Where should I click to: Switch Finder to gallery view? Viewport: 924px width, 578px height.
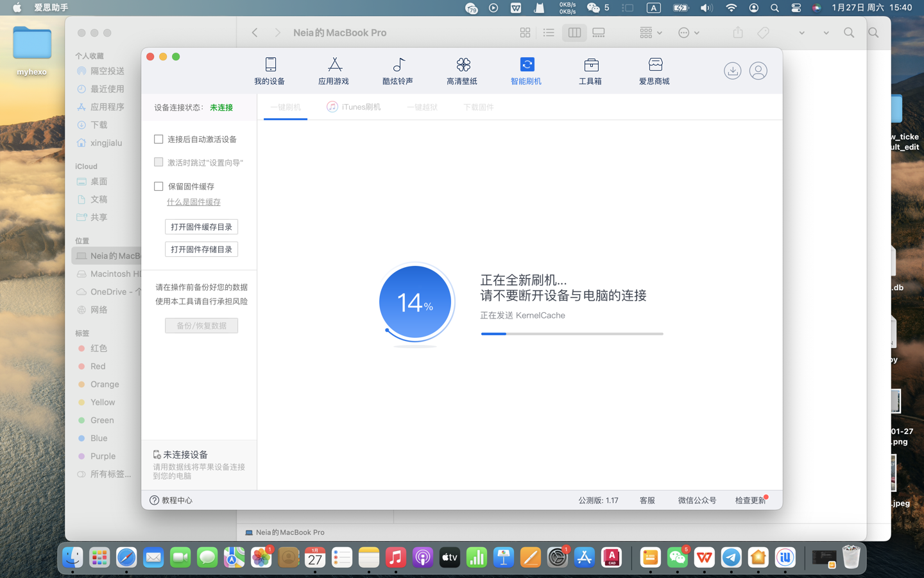(599, 33)
